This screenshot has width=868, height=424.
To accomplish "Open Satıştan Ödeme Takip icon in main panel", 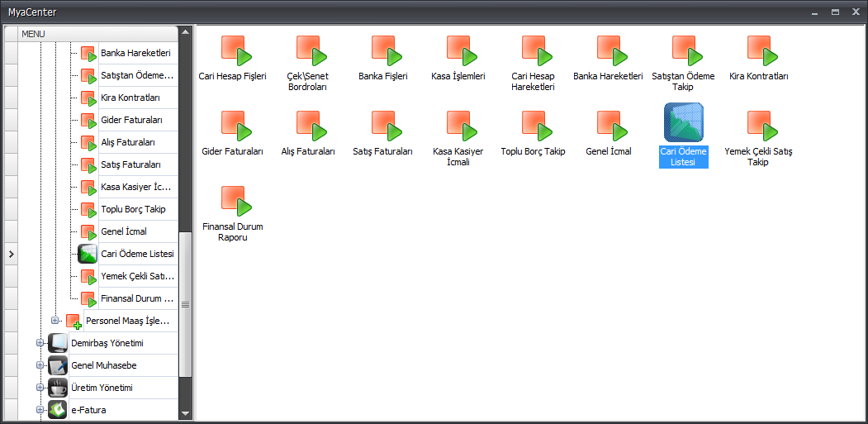I will coord(687,51).
